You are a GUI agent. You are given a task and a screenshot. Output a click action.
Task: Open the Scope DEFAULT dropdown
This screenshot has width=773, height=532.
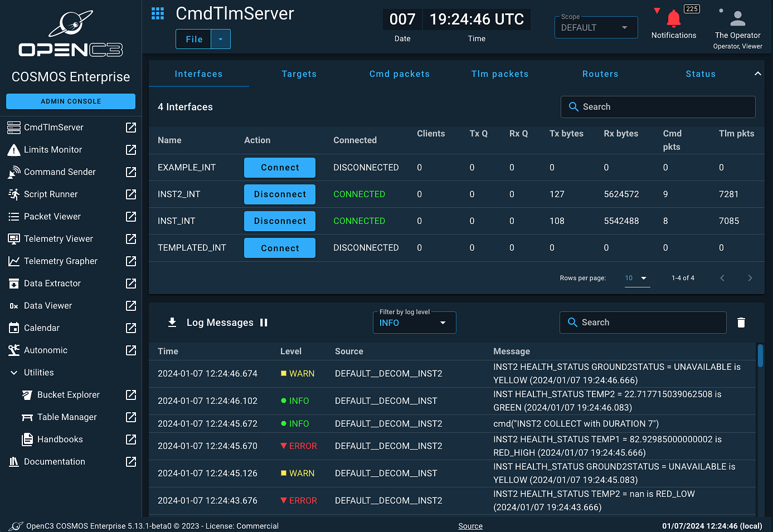tap(596, 27)
